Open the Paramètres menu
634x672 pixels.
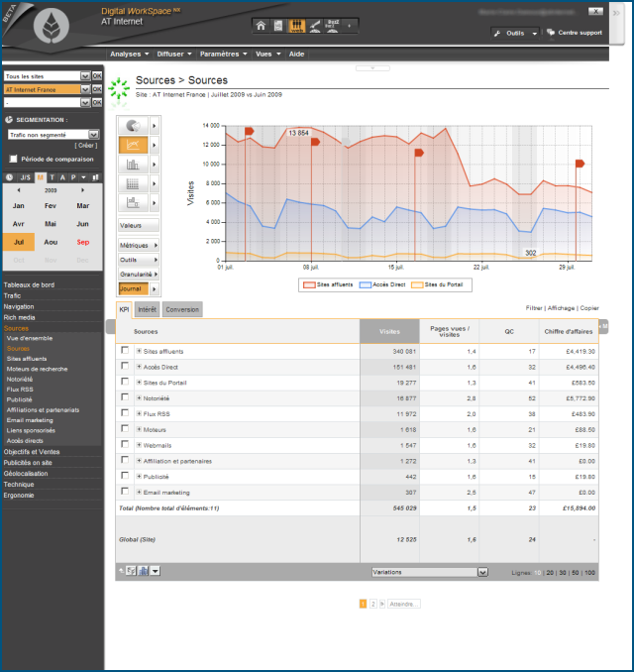(223, 54)
